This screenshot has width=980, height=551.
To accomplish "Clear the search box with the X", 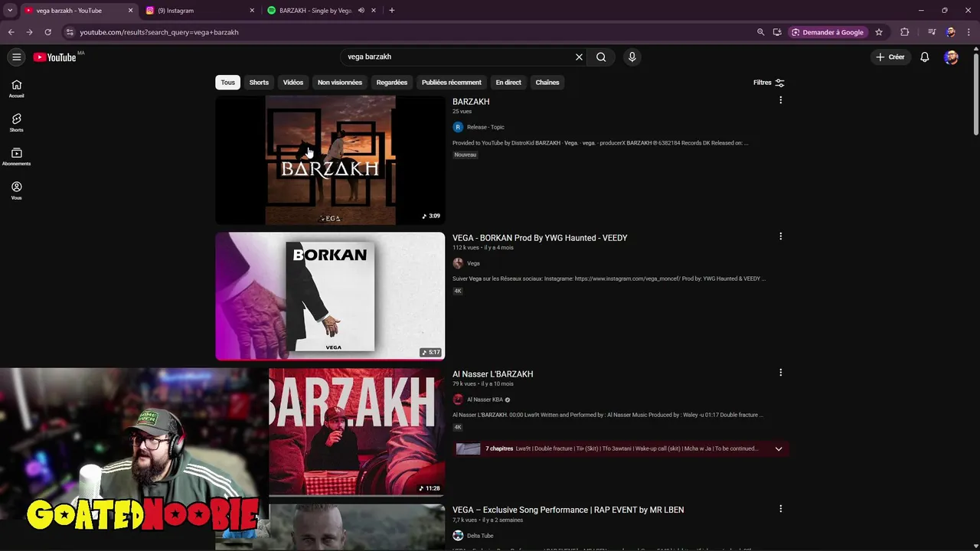I will coord(579,57).
